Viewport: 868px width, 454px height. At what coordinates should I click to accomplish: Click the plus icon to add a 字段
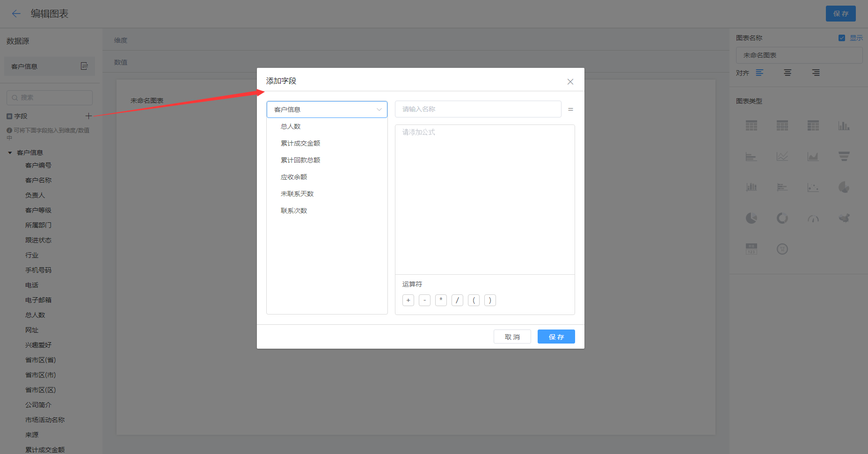88,116
